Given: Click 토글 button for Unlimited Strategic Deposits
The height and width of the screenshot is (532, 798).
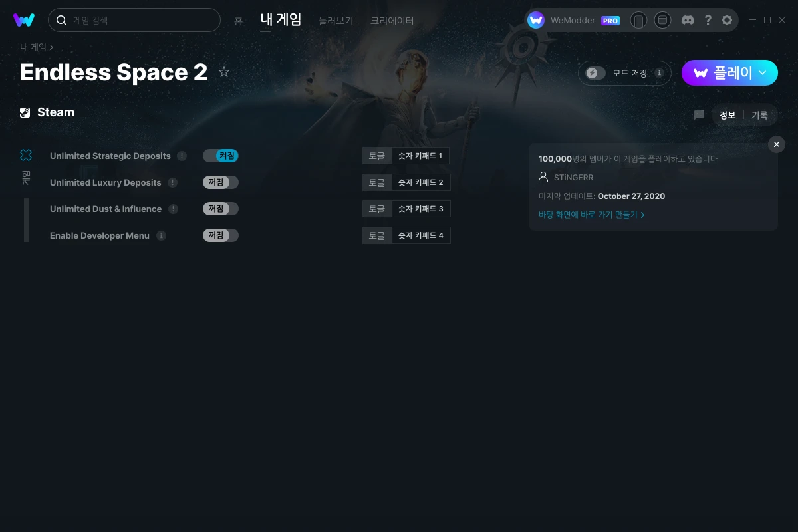Looking at the screenshot, I should [x=377, y=156].
